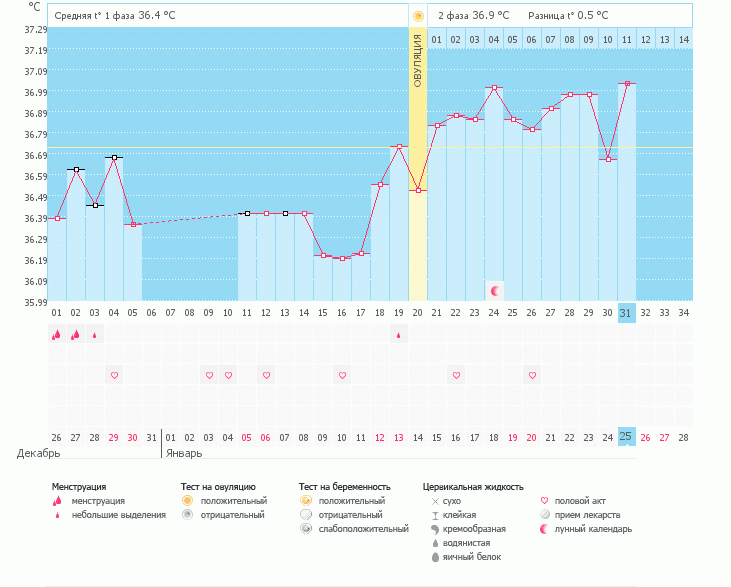Click highlighted calendar date 25

[x=627, y=437]
